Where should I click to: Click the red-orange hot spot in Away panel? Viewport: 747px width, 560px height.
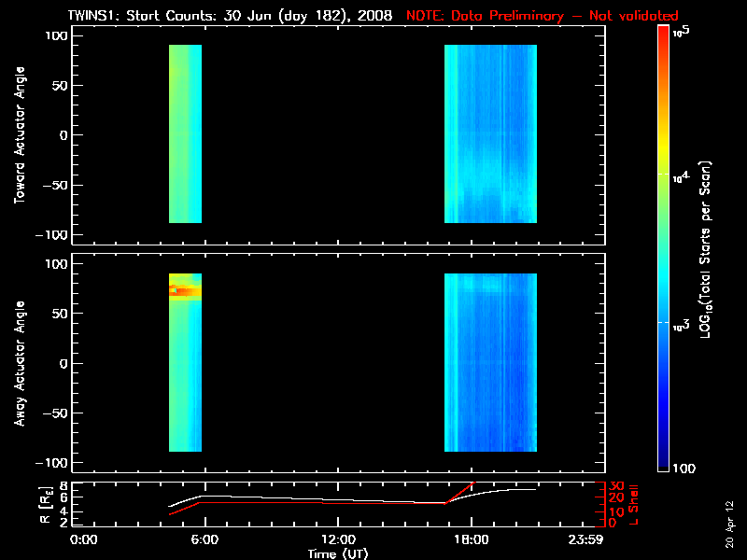185,291
